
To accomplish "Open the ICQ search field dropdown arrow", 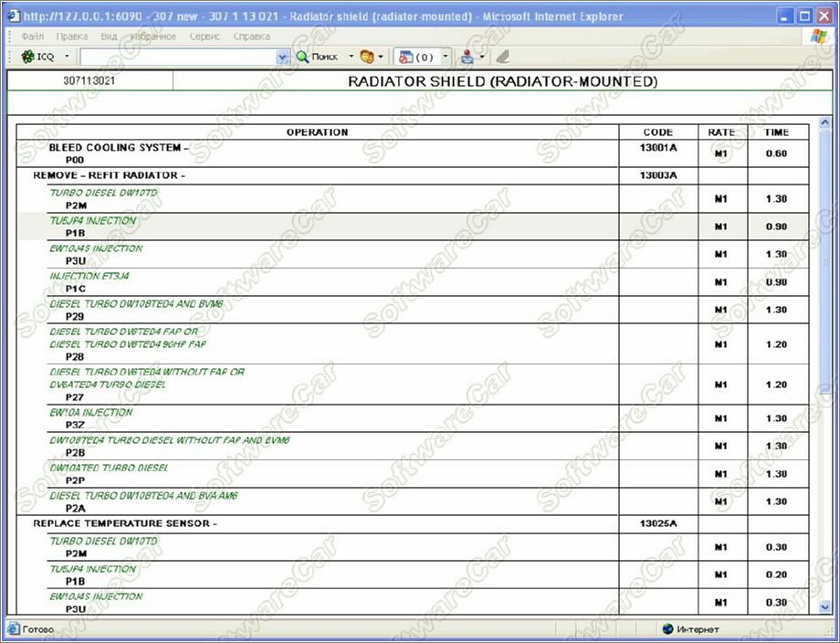I will point(283,57).
